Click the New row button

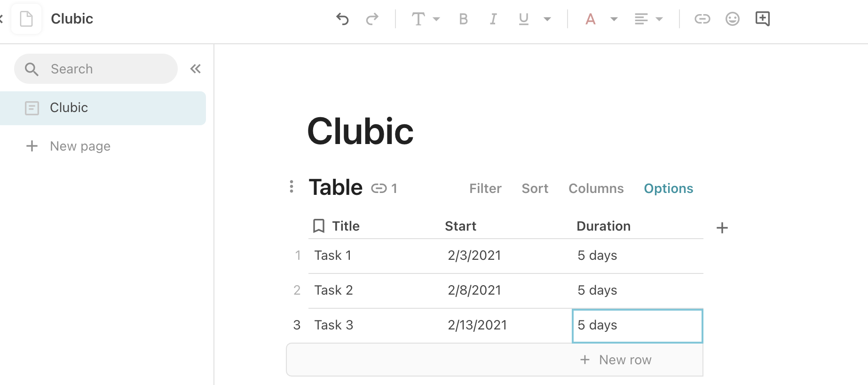pos(616,360)
